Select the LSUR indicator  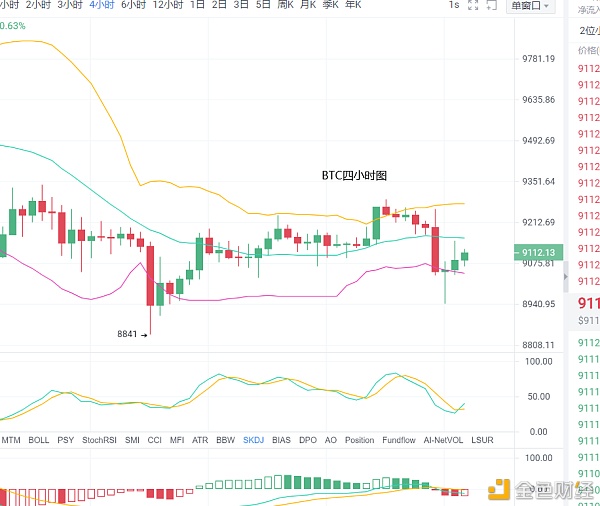[483, 440]
